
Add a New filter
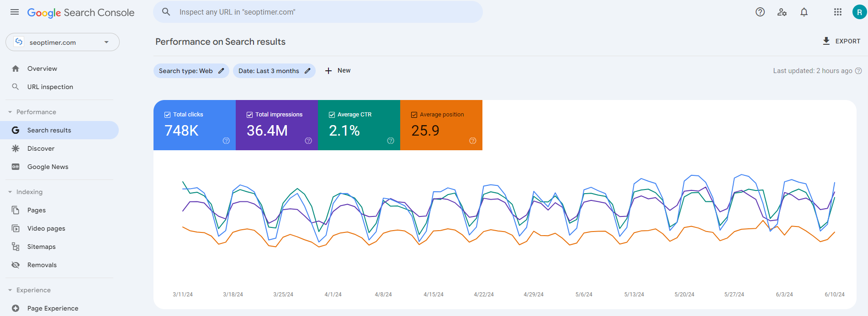(x=338, y=71)
